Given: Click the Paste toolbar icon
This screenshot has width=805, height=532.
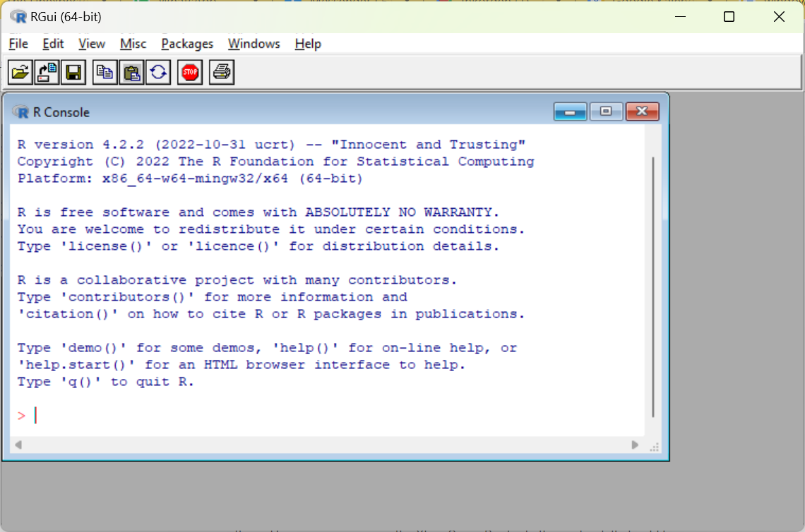Looking at the screenshot, I should (x=131, y=73).
